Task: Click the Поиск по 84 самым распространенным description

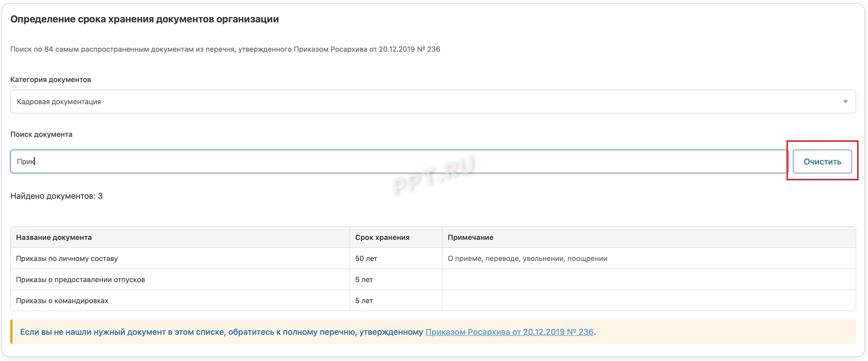Action: pos(225,49)
